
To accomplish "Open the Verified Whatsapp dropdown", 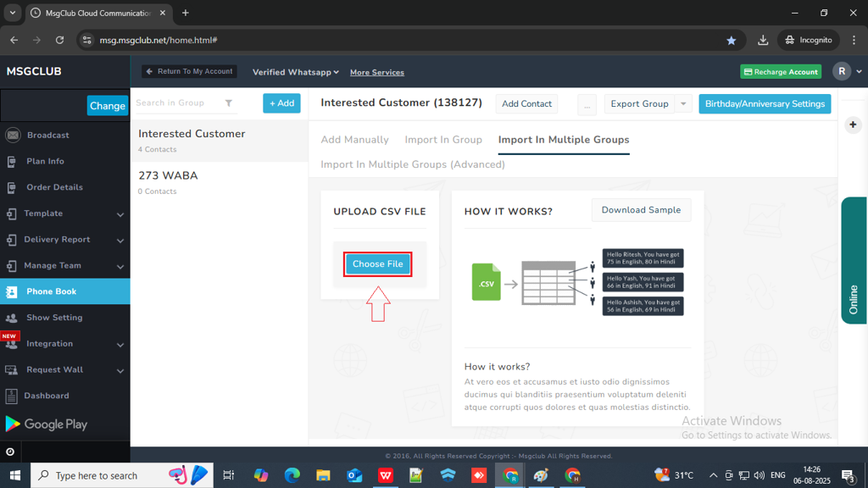I will pos(296,73).
